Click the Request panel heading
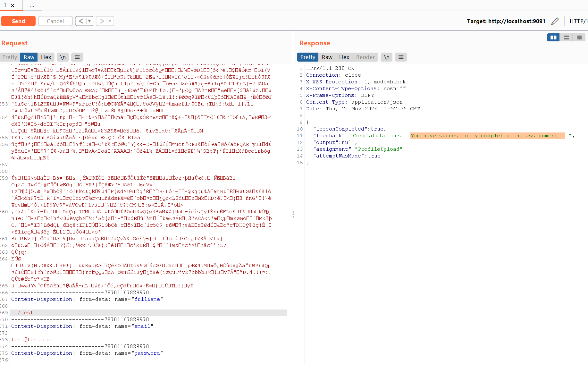This screenshot has width=588, height=365. [x=14, y=43]
